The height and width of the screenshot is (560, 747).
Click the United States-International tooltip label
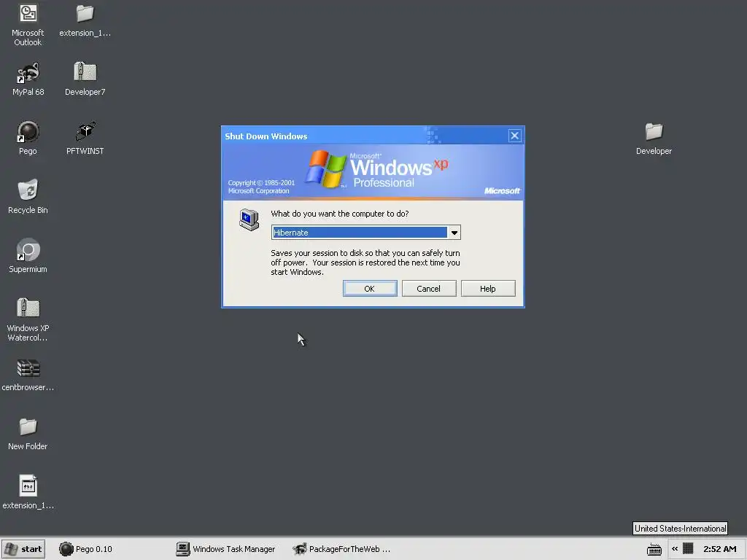click(681, 528)
